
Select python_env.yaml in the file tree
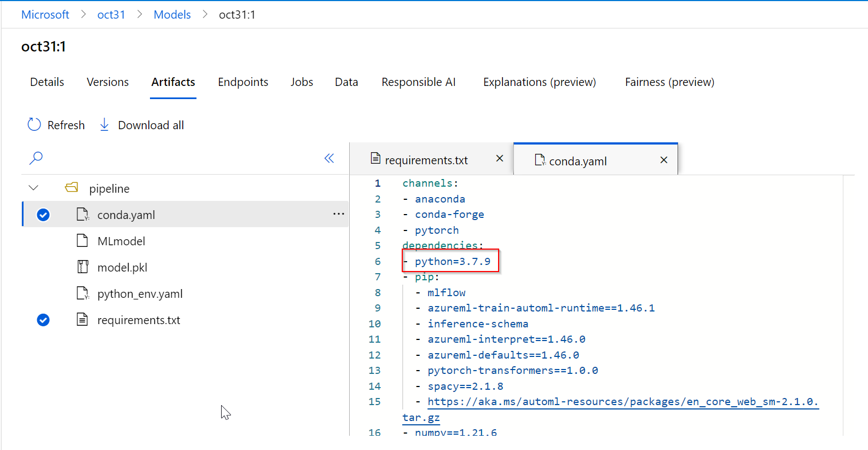140,293
